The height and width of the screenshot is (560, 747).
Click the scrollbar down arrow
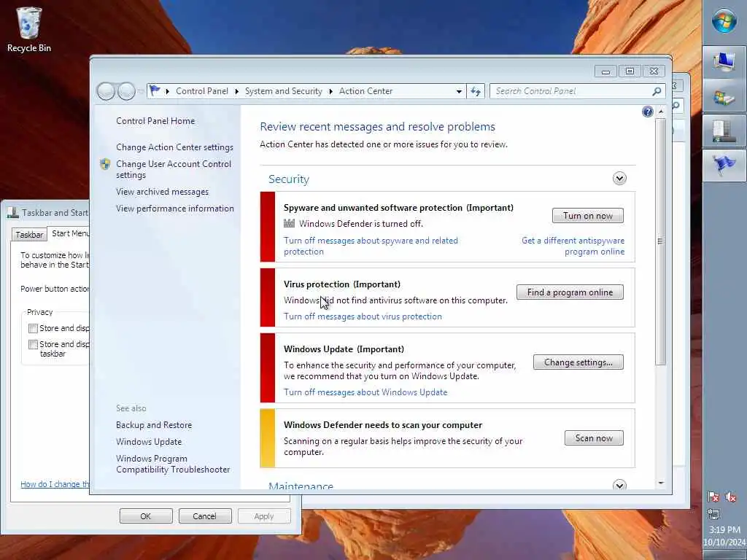pos(660,483)
